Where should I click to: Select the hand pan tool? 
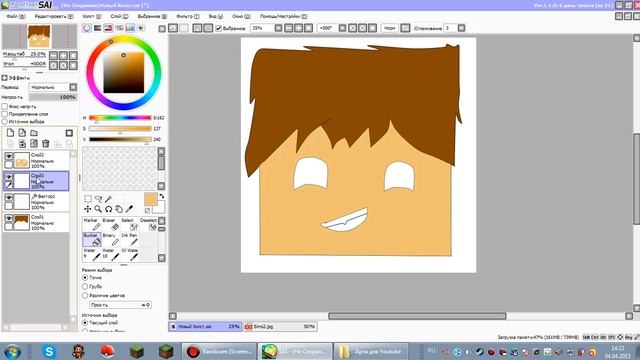119,209
